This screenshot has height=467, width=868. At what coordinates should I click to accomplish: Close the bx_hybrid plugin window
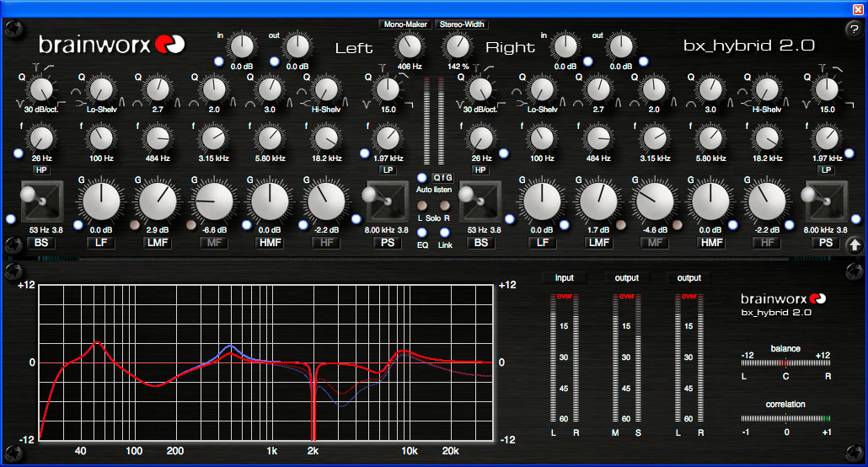tap(858, 9)
